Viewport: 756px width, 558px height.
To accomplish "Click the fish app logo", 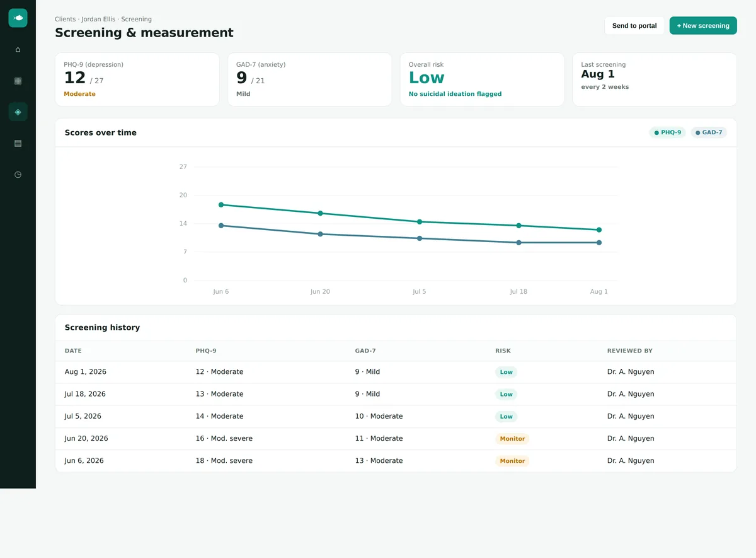I will pyautogui.click(x=18, y=18).
